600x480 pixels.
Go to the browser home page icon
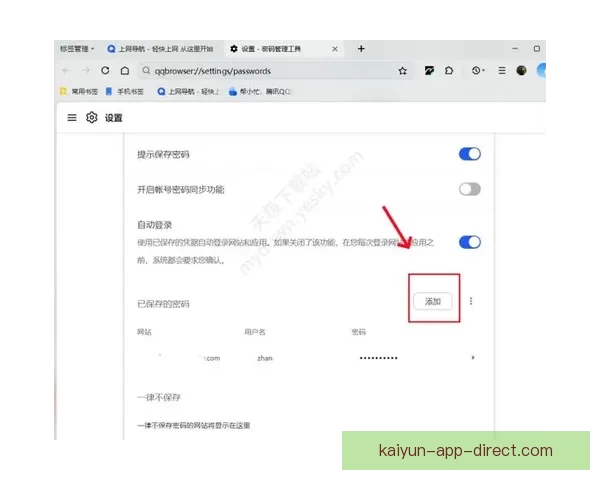point(125,70)
